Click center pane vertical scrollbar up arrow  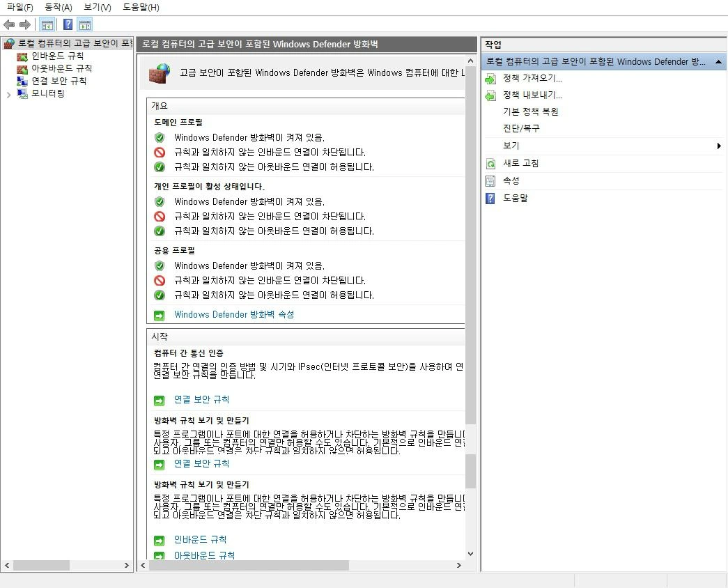point(471,61)
